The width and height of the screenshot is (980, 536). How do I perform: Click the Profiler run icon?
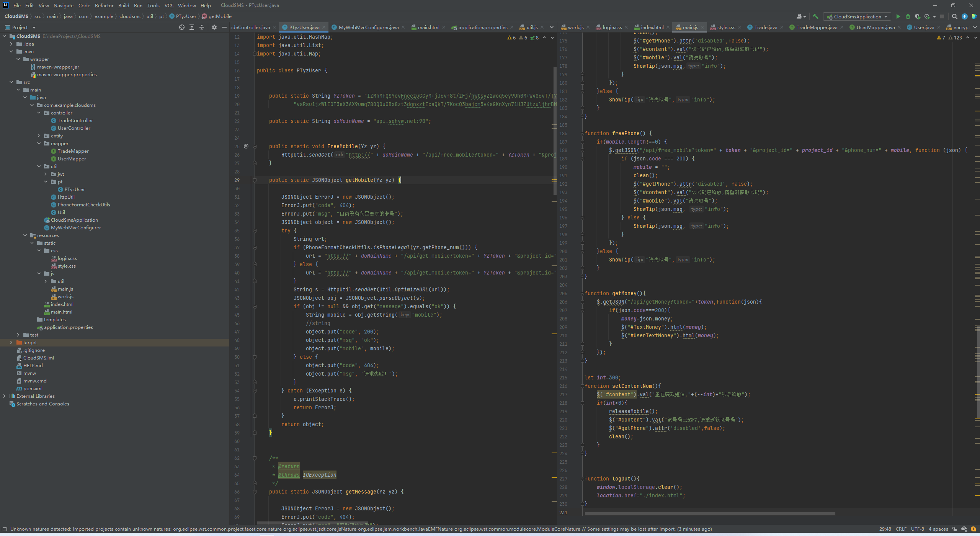pyautogui.click(x=927, y=16)
